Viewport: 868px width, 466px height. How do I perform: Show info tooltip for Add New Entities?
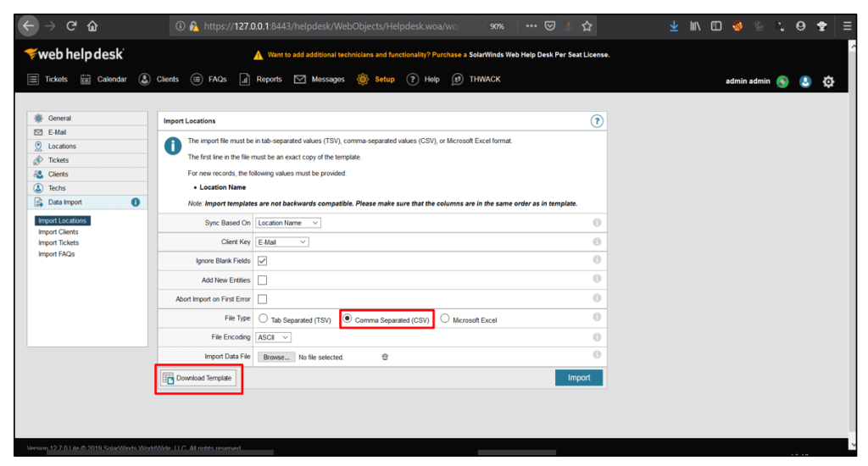[597, 279]
